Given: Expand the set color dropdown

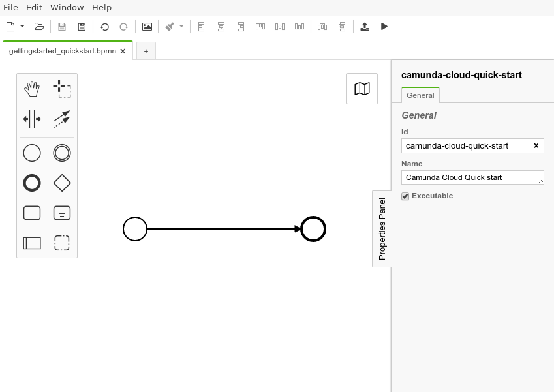Looking at the screenshot, I should (x=181, y=27).
